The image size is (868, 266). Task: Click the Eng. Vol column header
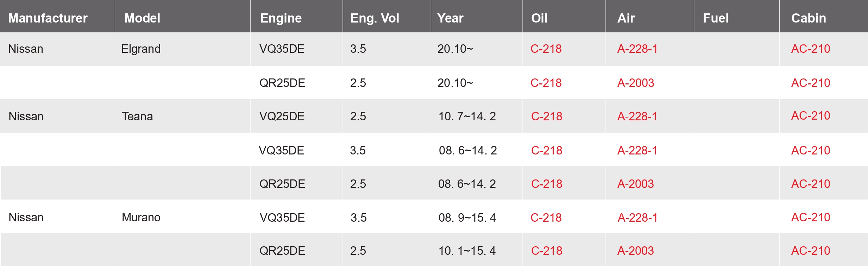click(375, 18)
